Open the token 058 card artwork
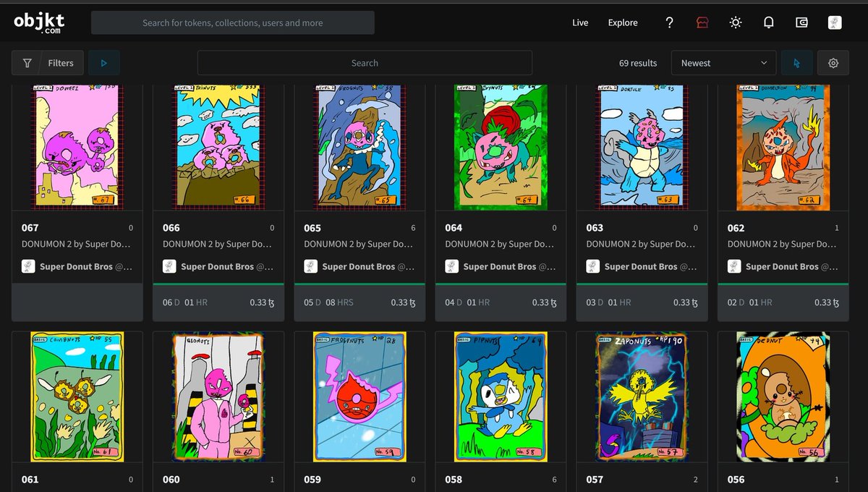Screen dimensions: 868x492 click(501, 396)
